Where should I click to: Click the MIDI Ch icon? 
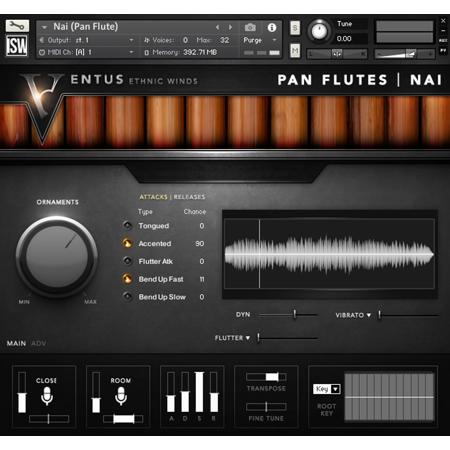(x=42, y=52)
